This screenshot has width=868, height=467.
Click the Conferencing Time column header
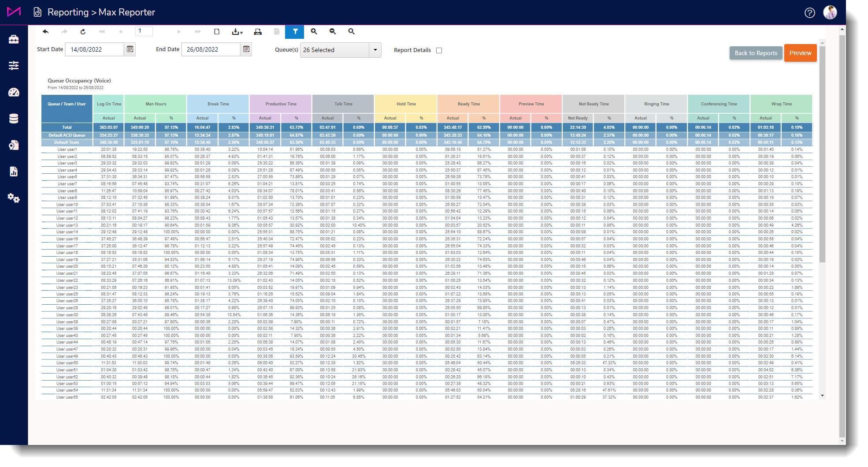pos(719,104)
